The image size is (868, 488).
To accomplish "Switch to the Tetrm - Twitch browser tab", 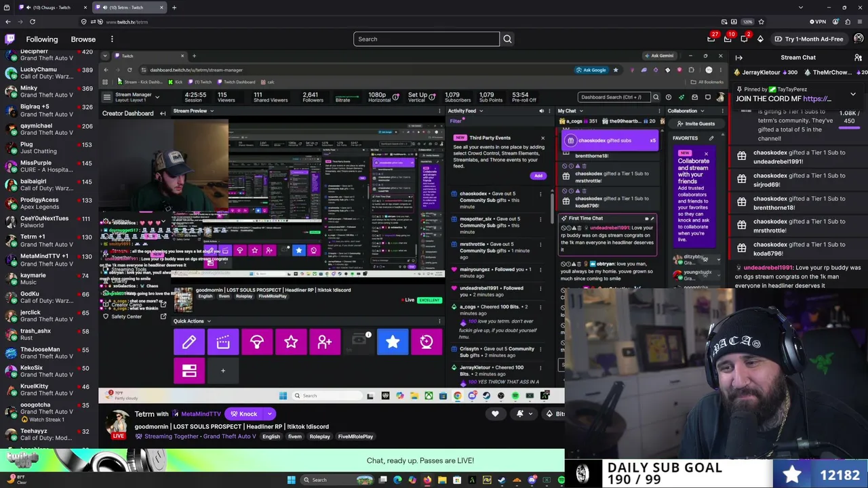I will point(129,7).
